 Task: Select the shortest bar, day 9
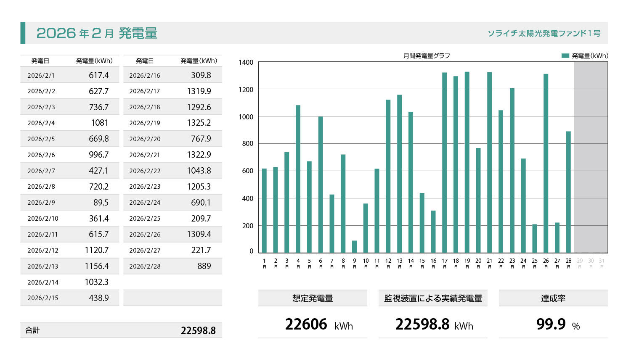click(x=354, y=247)
